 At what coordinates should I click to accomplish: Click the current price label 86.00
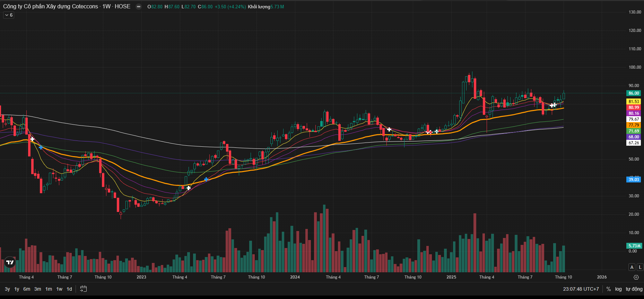(634, 93)
